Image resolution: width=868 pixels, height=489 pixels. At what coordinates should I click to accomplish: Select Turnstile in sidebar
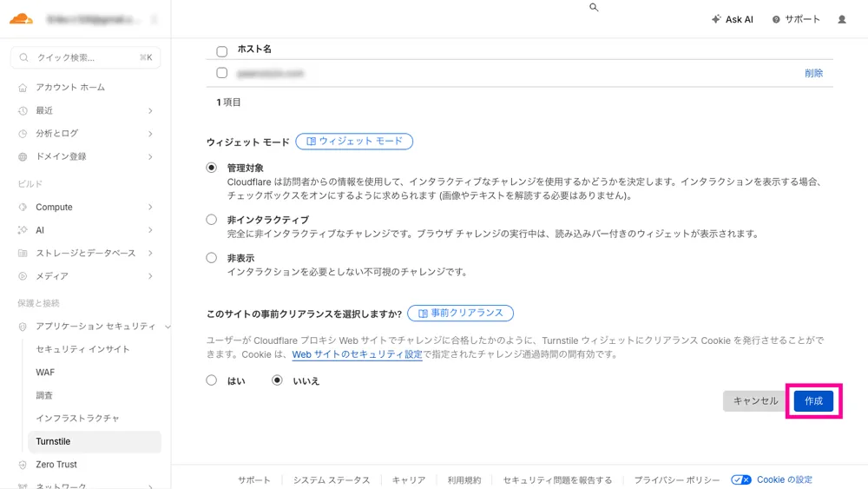[94, 441]
